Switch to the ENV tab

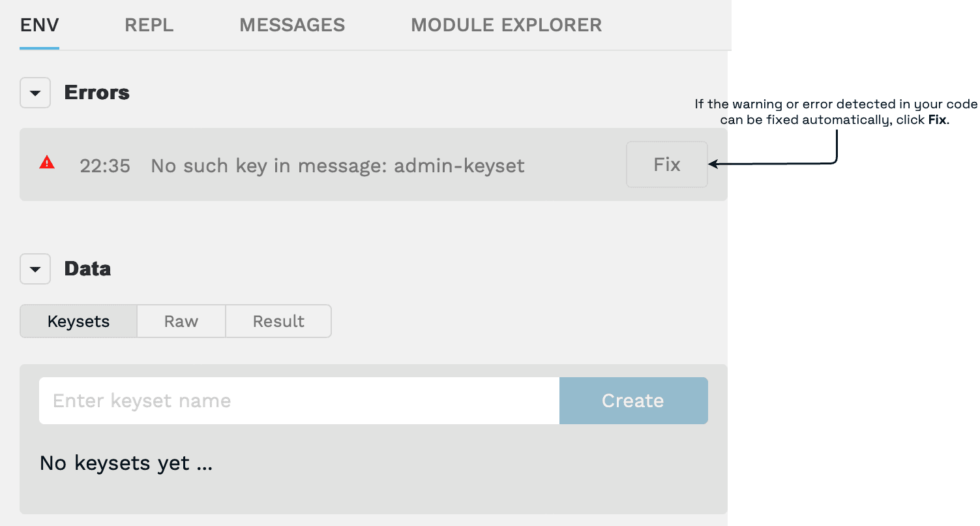40,25
